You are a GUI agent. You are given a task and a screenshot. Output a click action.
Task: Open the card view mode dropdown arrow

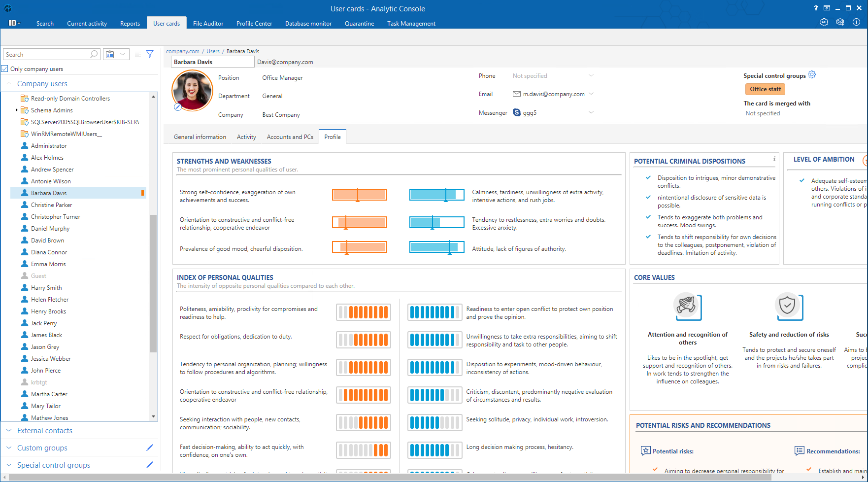123,54
